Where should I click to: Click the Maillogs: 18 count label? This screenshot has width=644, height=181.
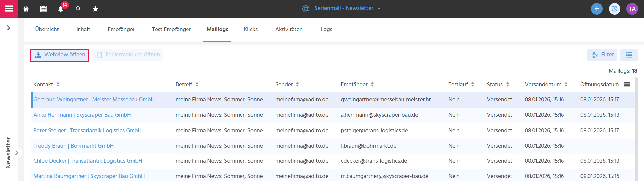[x=623, y=71]
